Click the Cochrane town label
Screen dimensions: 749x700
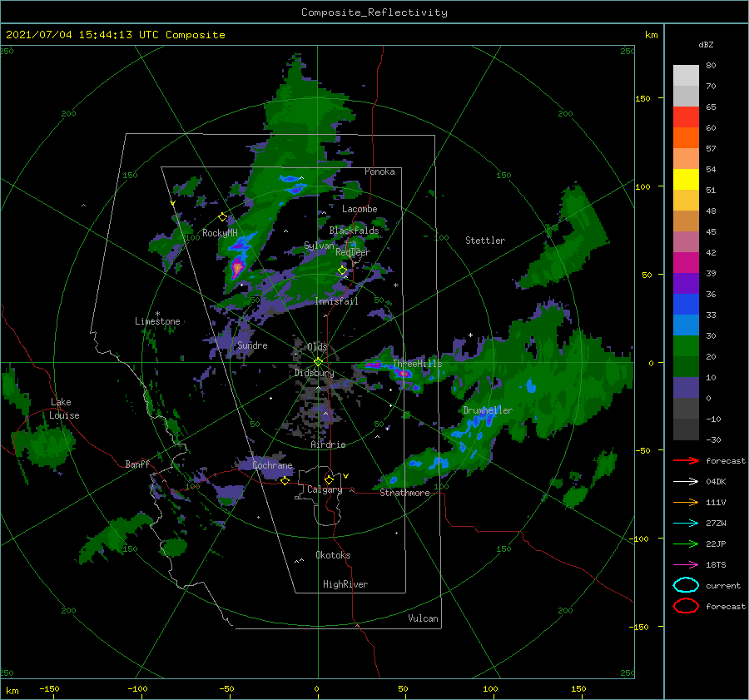272,465
